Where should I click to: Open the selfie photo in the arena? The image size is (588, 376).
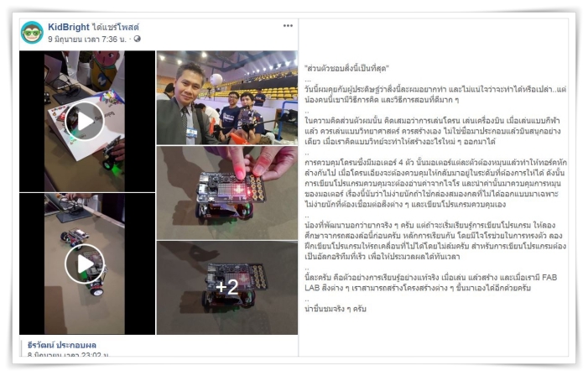(226, 98)
